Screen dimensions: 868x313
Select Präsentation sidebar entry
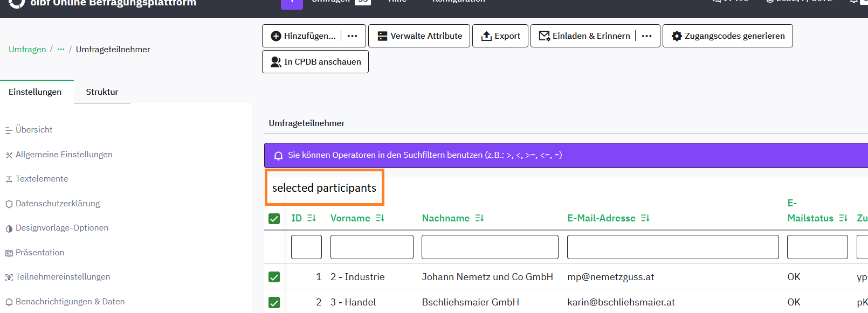pyautogui.click(x=35, y=253)
